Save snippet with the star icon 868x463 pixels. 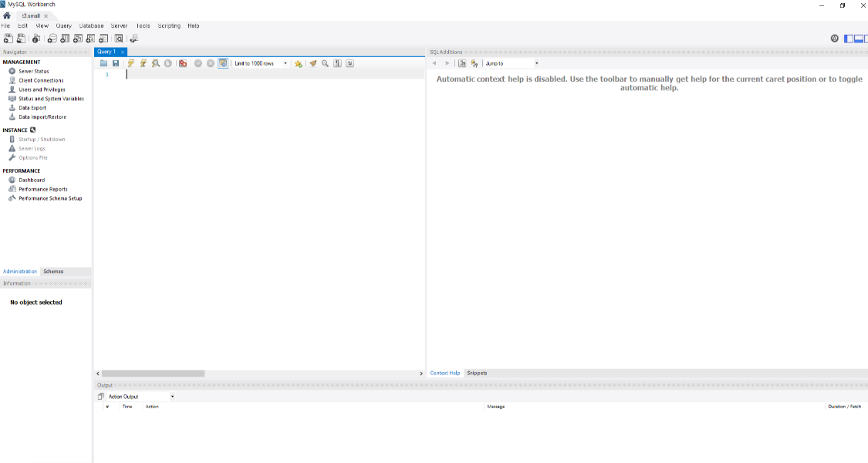click(x=298, y=63)
